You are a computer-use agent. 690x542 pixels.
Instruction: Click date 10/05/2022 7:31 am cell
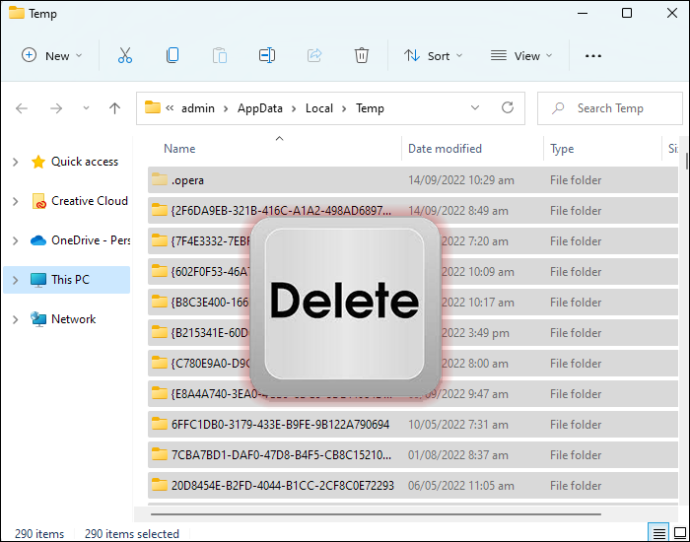pyautogui.click(x=458, y=425)
